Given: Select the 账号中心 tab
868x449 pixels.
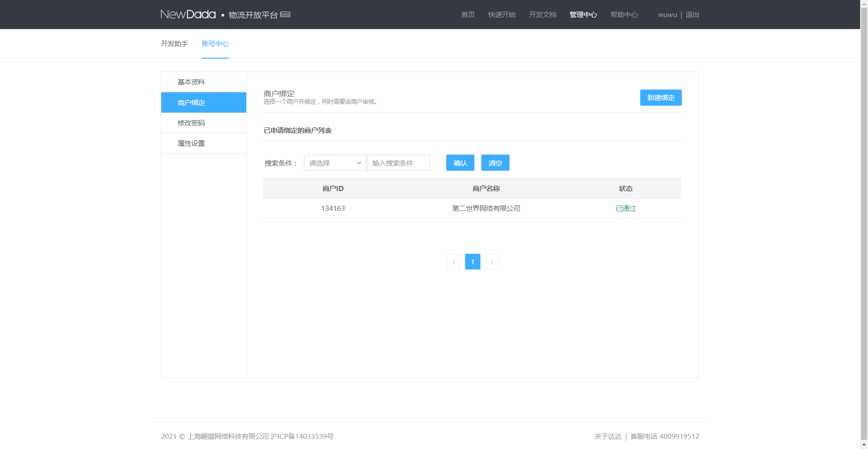Looking at the screenshot, I should 215,44.
